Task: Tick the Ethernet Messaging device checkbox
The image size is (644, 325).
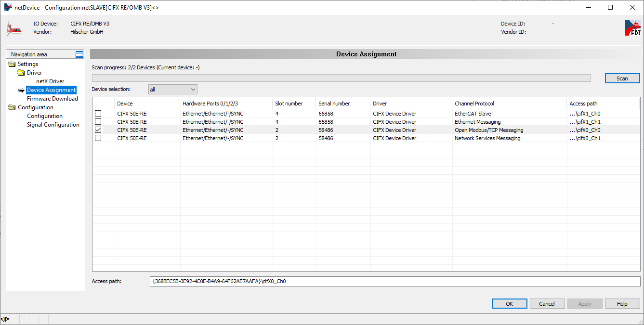Action: point(98,122)
